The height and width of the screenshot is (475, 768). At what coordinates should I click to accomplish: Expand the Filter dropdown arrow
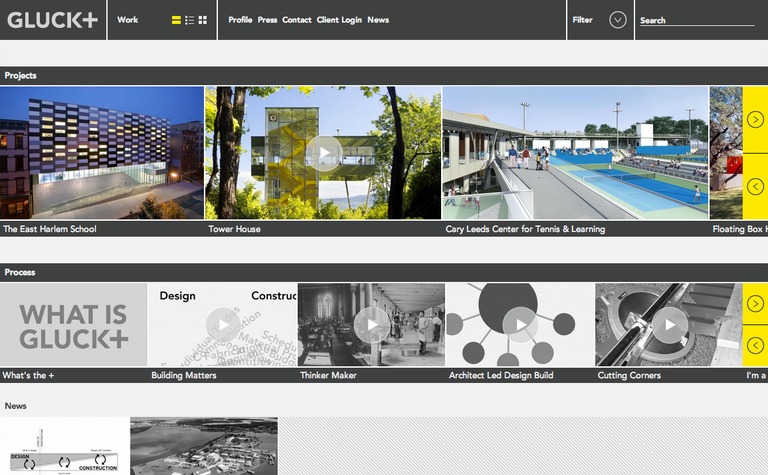(x=618, y=20)
